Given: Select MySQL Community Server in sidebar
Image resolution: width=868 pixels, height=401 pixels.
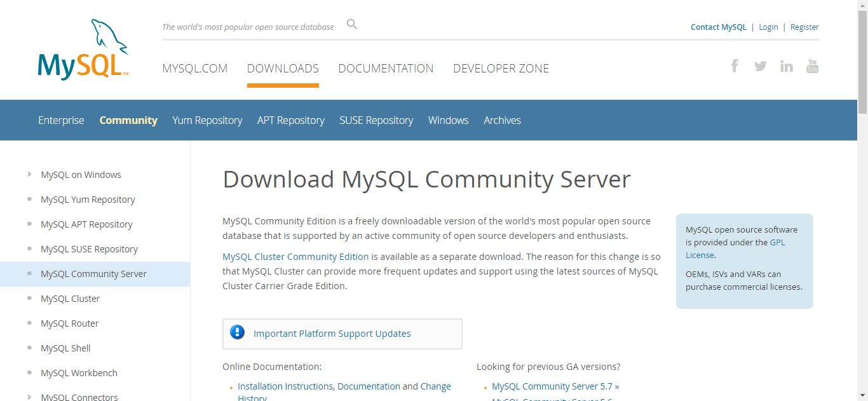Looking at the screenshot, I should pyautogui.click(x=93, y=274).
